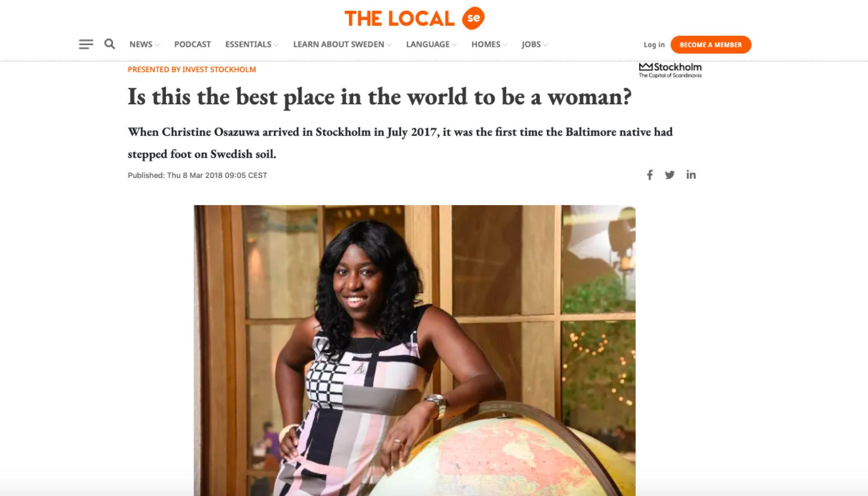Screen dimensions: 868x496
Task: Open the woman with globe photo
Action: point(415,351)
